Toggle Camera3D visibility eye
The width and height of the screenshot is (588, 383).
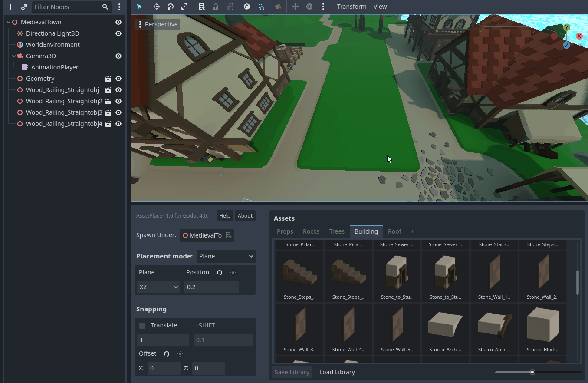point(118,56)
